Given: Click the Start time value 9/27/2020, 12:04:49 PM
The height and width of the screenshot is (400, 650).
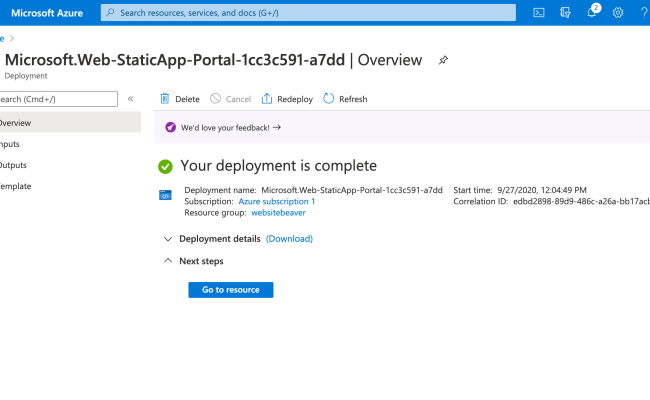Looking at the screenshot, I should (542, 190).
